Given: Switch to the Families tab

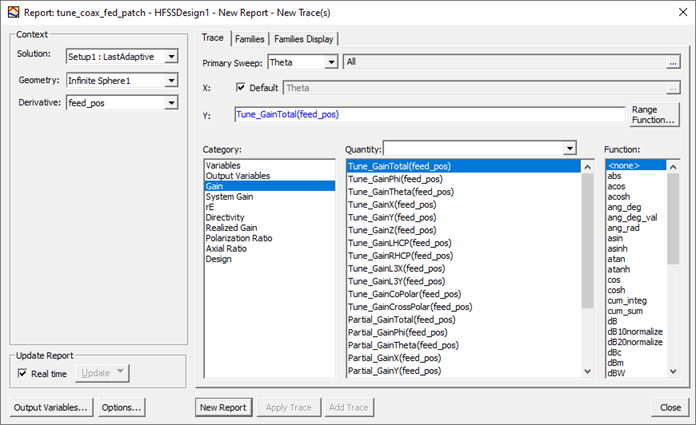Looking at the screenshot, I should pos(249,38).
